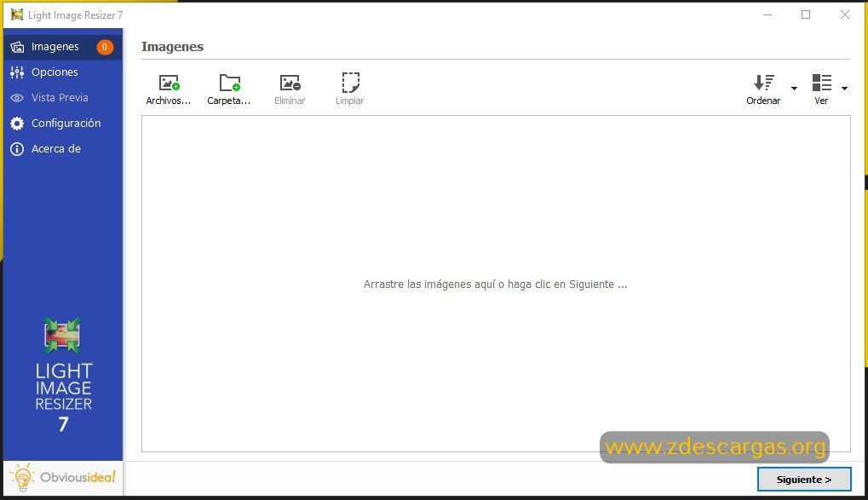Maximize the Light Image Resizer window
The width and height of the screenshot is (868, 500).
(x=806, y=15)
